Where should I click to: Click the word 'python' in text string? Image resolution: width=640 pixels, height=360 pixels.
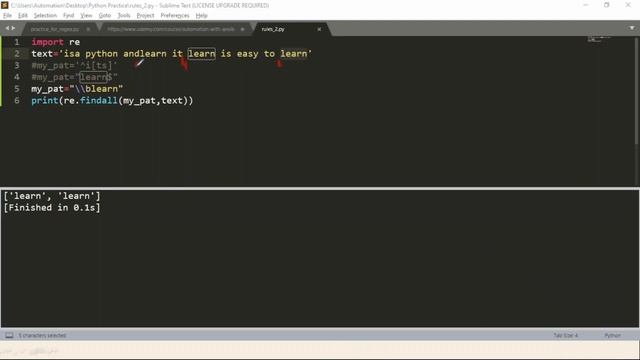[x=101, y=54]
